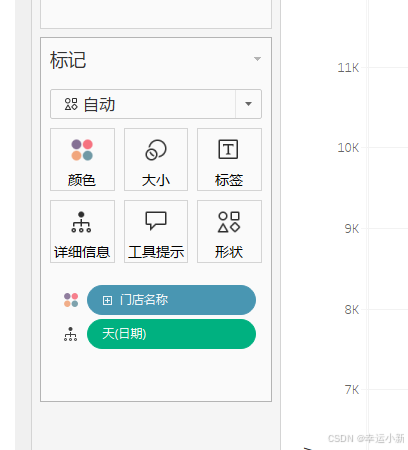Click the 8K axis label
408x450 pixels.
(x=352, y=310)
